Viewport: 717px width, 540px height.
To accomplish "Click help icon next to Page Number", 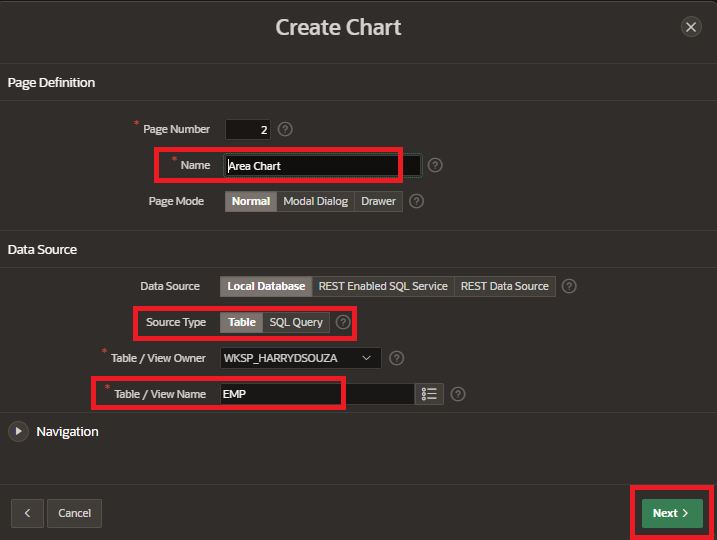I will click(x=285, y=129).
